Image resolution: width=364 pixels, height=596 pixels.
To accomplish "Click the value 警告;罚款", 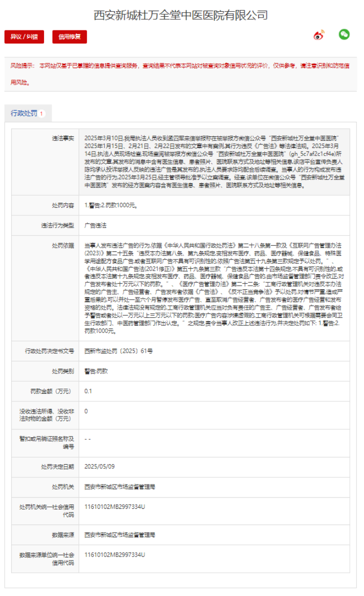I will point(96,371).
